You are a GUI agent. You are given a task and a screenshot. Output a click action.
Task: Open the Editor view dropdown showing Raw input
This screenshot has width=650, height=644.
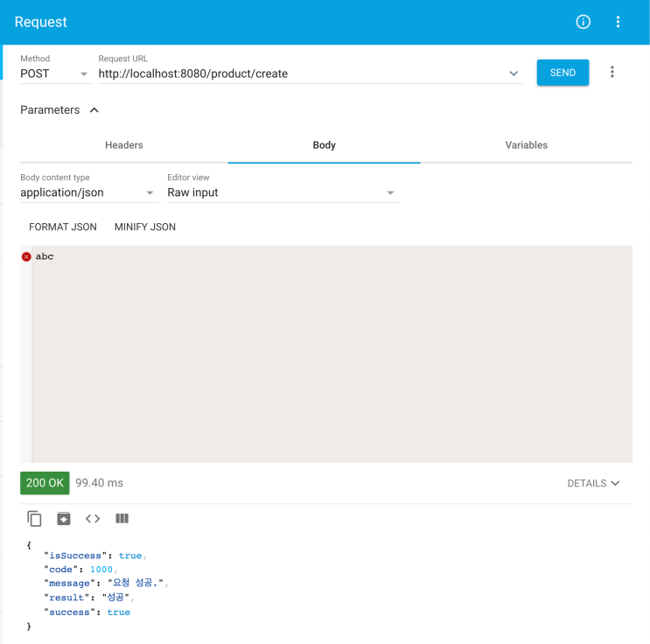coord(283,192)
